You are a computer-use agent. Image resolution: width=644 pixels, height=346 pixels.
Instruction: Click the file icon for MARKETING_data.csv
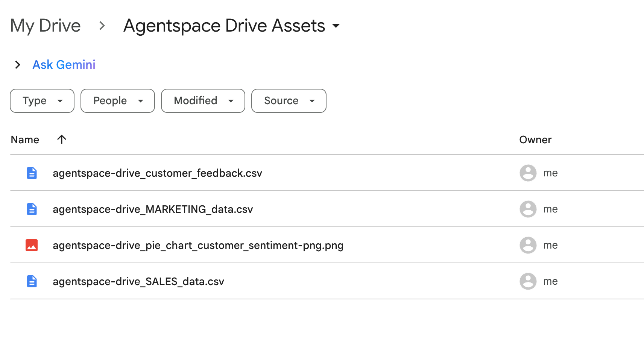(x=32, y=209)
